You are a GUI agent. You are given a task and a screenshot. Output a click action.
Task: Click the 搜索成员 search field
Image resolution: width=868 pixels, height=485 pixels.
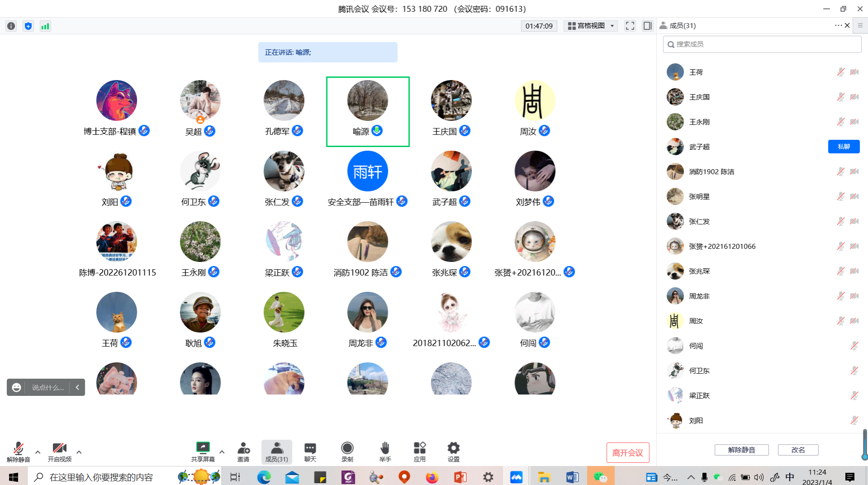click(x=762, y=44)
